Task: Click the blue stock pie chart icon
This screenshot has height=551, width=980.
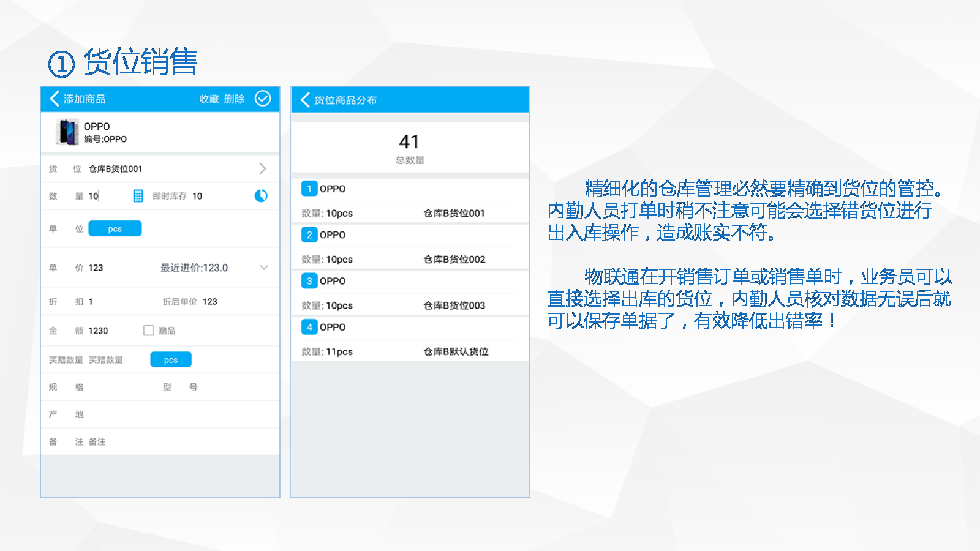Action: coord(261,196)
